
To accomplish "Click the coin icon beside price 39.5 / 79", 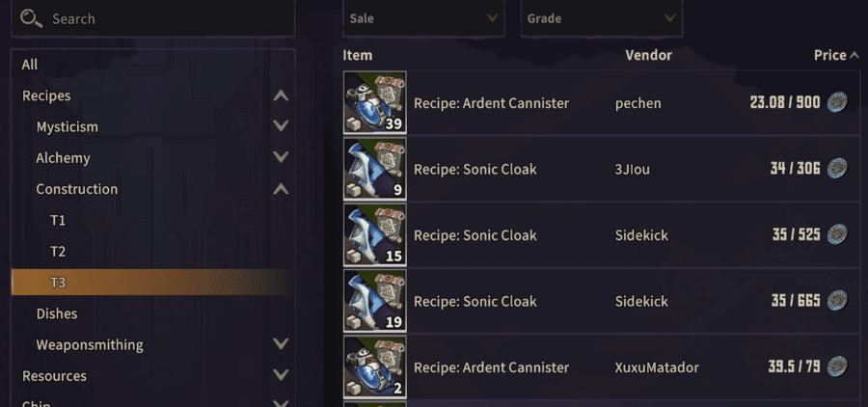I will point(836,366).
